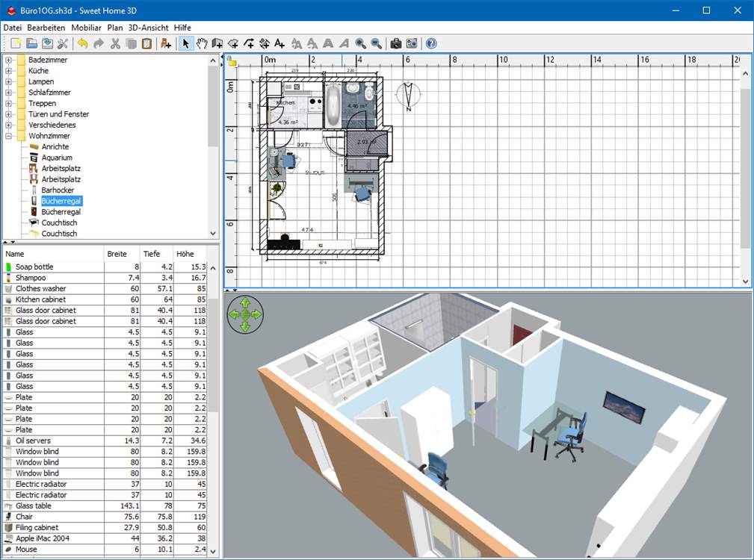Toggle bold text style
Image resolution: width=754 pixels, height=560 pixels.
tap(328, 44)
